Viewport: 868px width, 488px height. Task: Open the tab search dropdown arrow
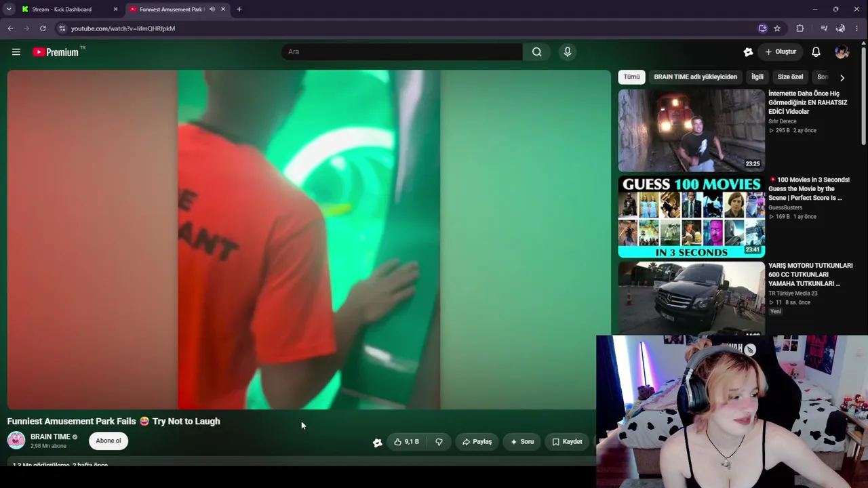click(9, 9)
